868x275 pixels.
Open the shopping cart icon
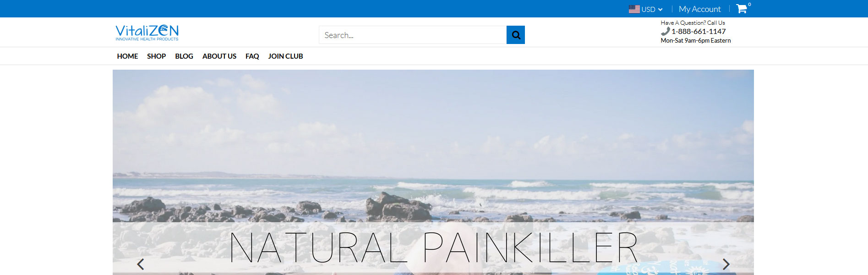(741, 9)
